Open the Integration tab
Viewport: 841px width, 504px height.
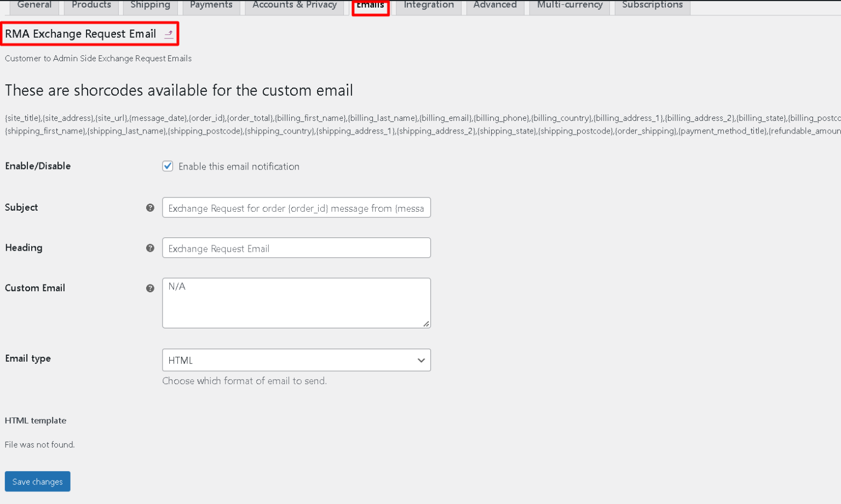(x=428, y=4)
